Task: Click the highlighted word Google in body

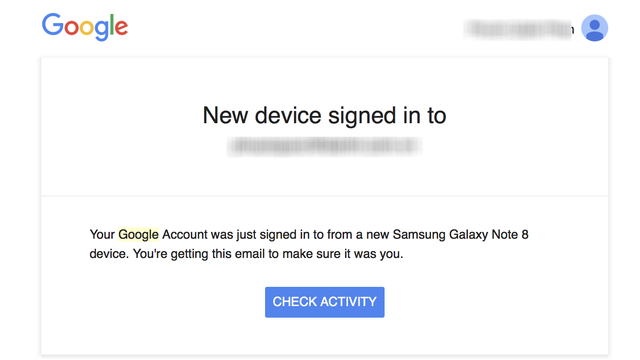Action: tap(138, 235)
